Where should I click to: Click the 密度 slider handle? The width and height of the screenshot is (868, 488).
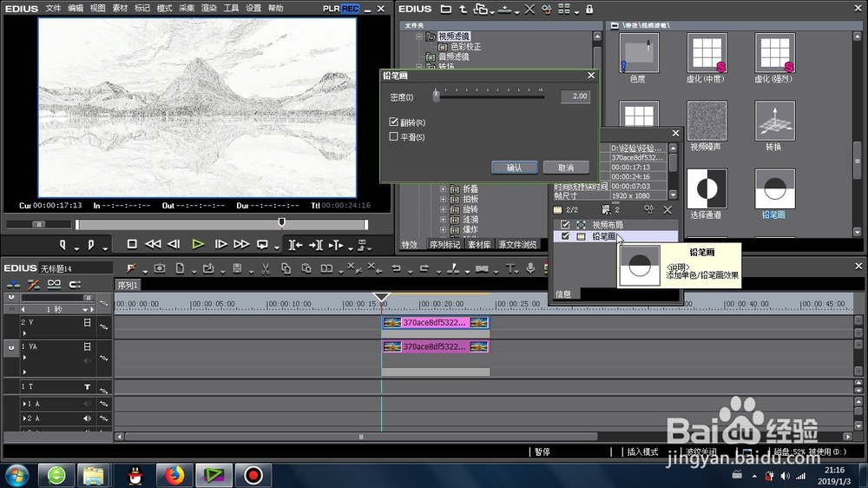coord(437,96)
